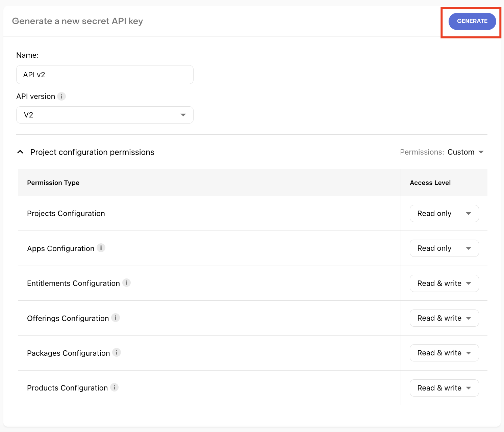504x432 pixels.
Task: Change Projects Configuration access level dropdown
Action: [444, 213]
